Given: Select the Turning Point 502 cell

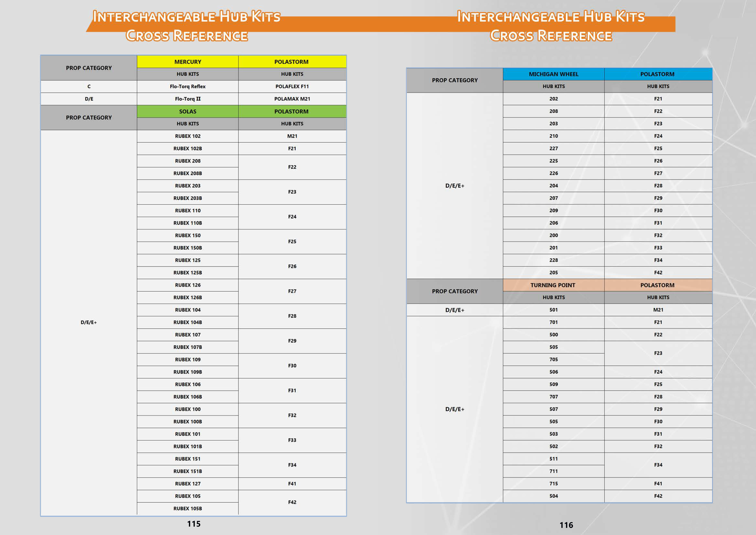Looking at the screenshot, I should pyautogui.click(x=554, y=446).
